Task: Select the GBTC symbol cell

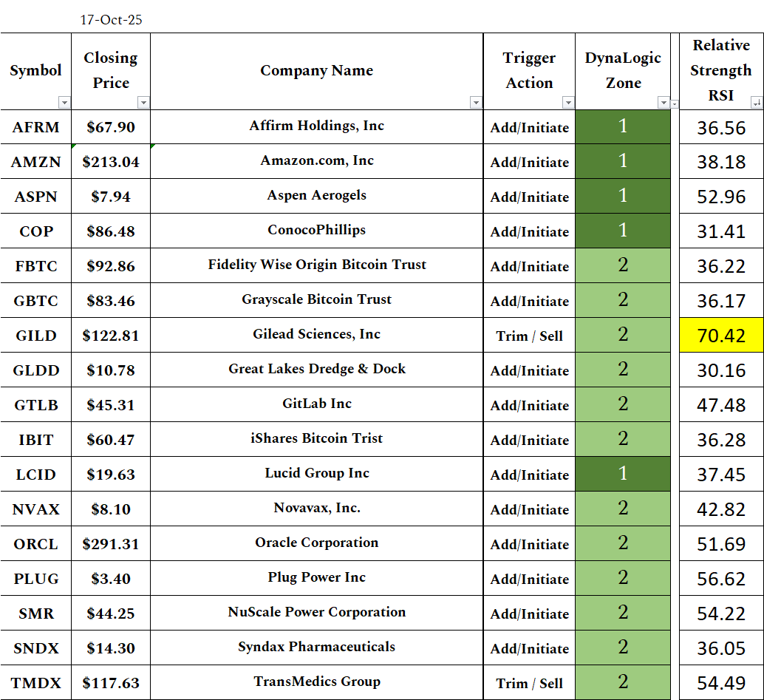Action: pyautogui.click(x=36, y=300)
